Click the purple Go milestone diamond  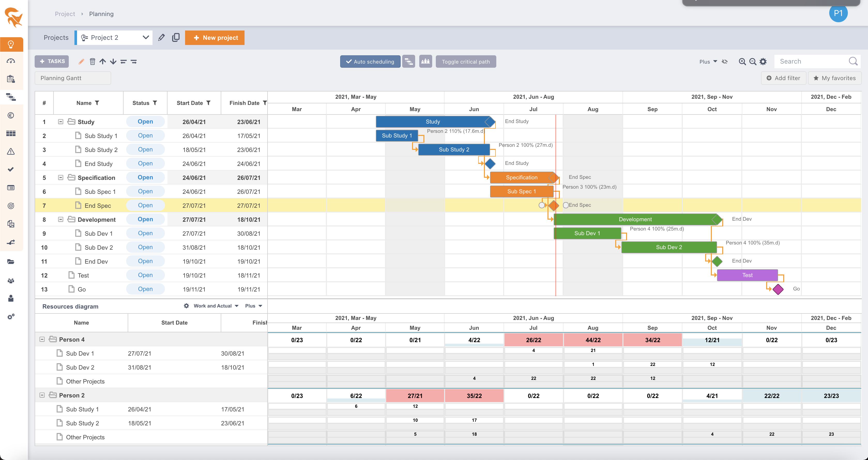tap(778, 289)
